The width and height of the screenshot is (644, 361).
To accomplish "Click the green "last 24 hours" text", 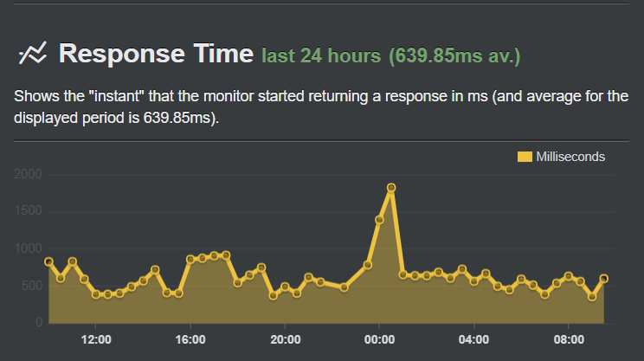I will pyautogui.click(x=321, y=56).
